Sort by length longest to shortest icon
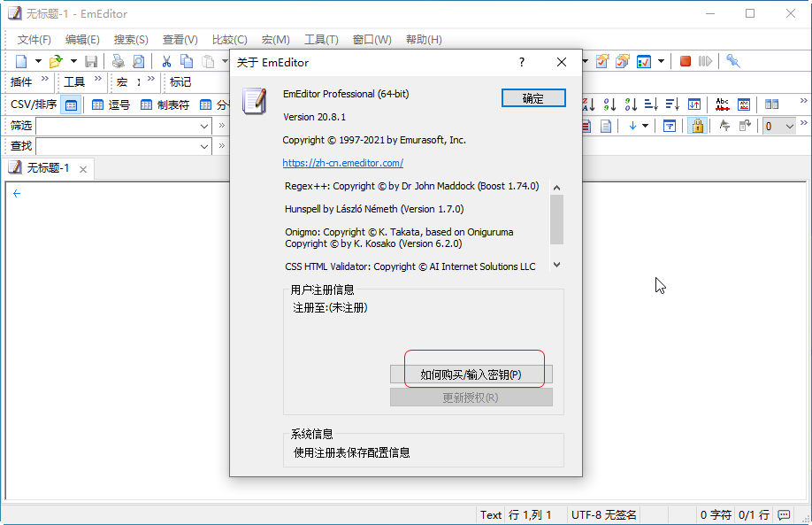This screenshot has width=812, height=525. click(672, 104)
